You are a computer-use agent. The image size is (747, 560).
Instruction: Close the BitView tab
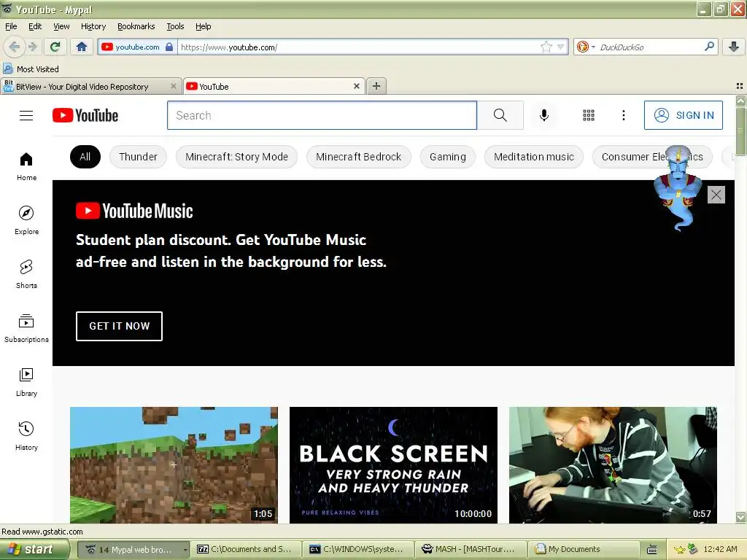click(174, 86)
